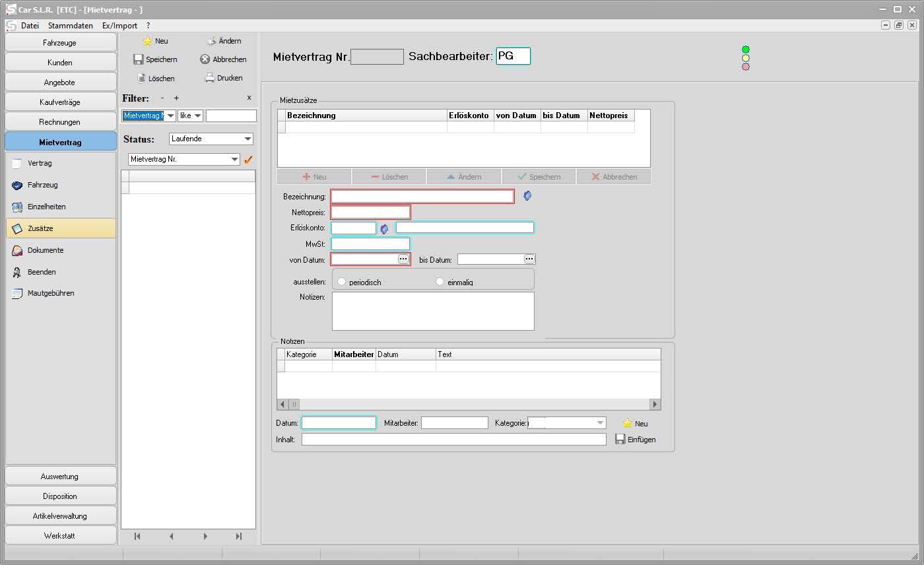Screen dimensions: 924x565
Task: Click the Einfügen button in Notizen
Action: 636,439
